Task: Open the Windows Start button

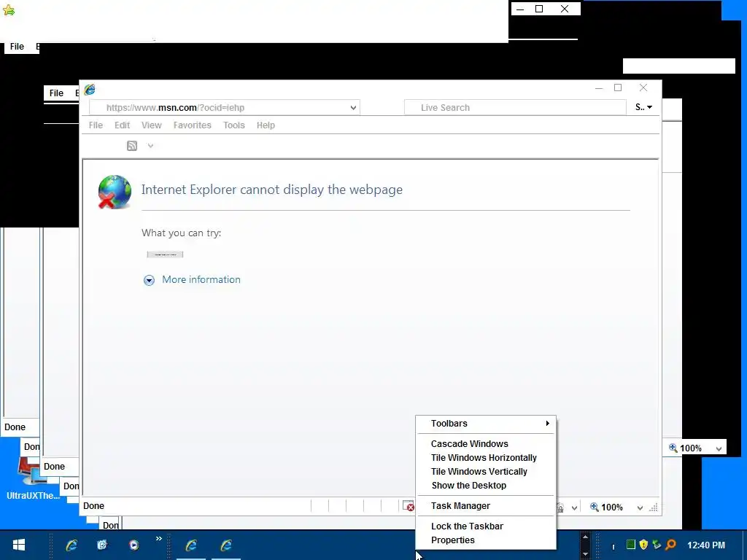Action: click(18, 545)
